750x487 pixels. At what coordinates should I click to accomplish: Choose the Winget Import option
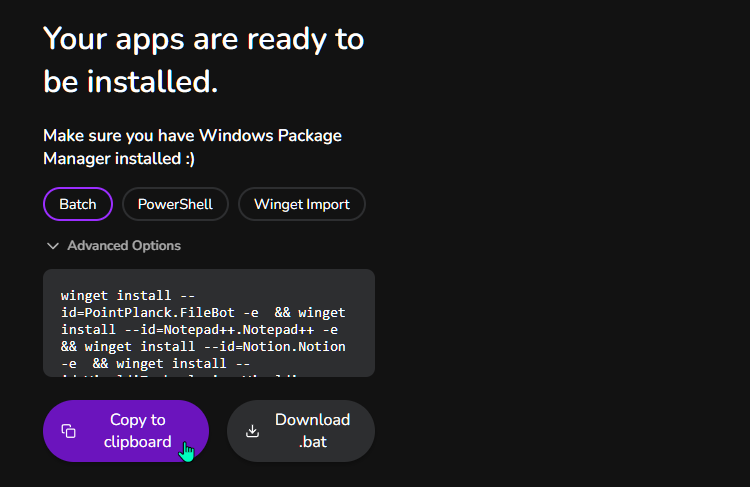tap(302, 204)
